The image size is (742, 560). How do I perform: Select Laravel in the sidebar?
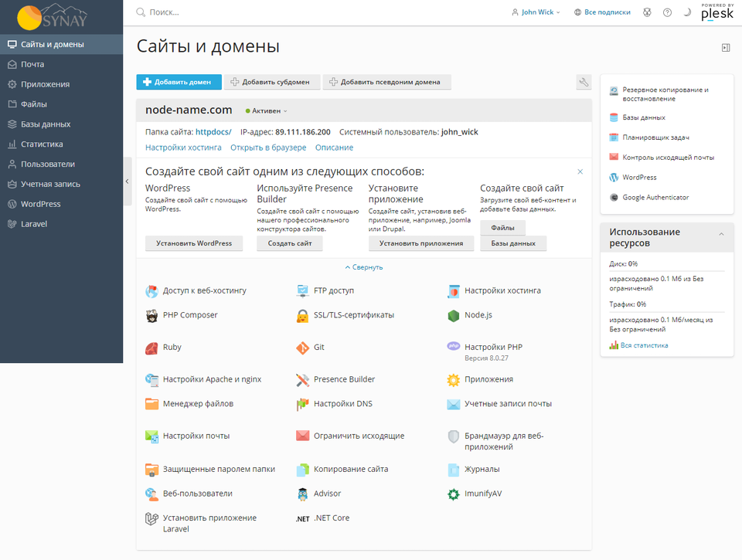pyautogui.click(x=62, y=224)
